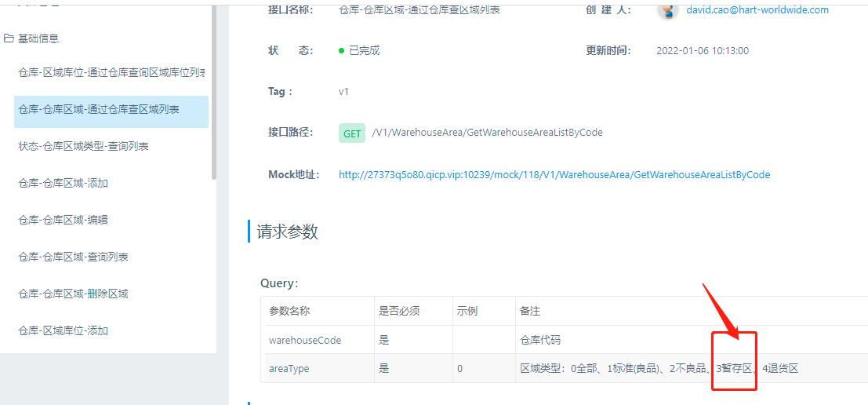The width and height of the screenshot is (868, 405).
Task: Click the sidebar vertical scrollbar
Action: point(214,86)
